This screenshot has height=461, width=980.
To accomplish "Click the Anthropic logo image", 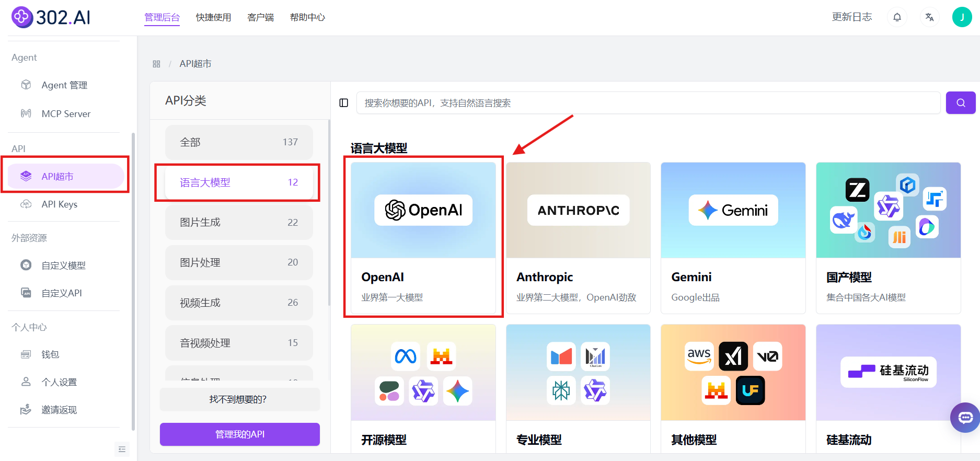I will (x=578, y=210).
